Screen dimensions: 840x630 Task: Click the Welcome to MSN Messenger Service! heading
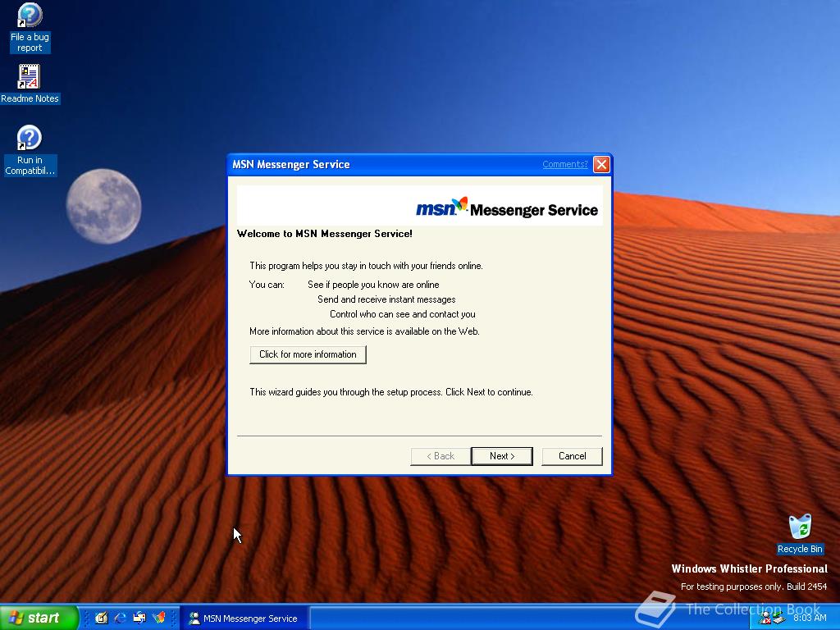click(x=325, y=234)
